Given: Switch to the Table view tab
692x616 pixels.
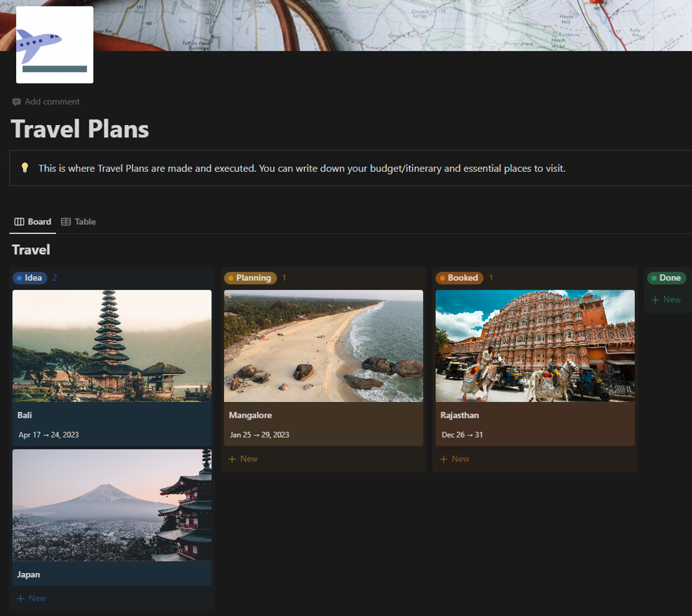Looking at the screenshot, I should pos(79,222).
